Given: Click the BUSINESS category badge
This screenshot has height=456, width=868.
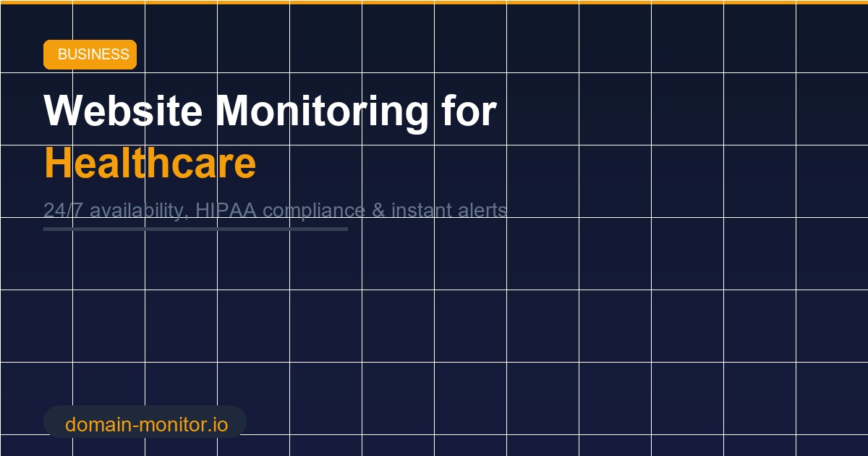Looking at the screenshot, I should coord(90,54).
